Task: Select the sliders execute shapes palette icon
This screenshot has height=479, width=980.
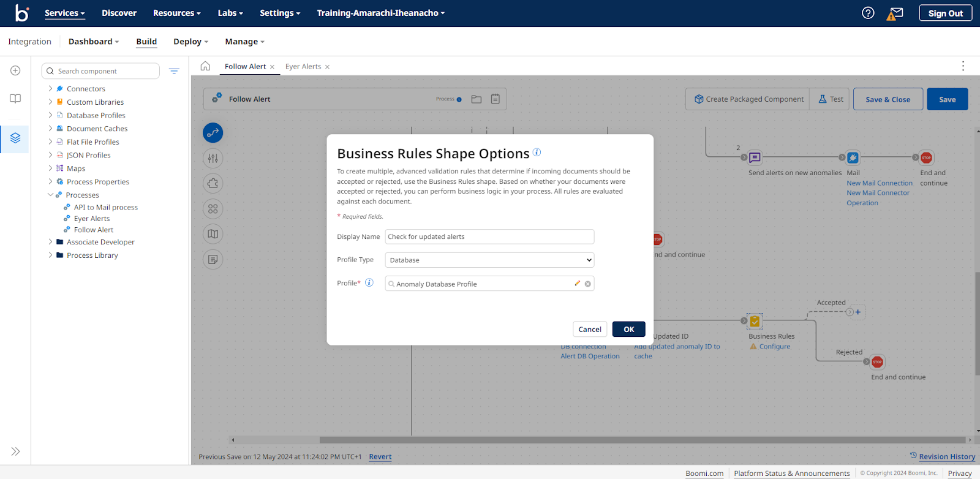Action: click(213, 158)
